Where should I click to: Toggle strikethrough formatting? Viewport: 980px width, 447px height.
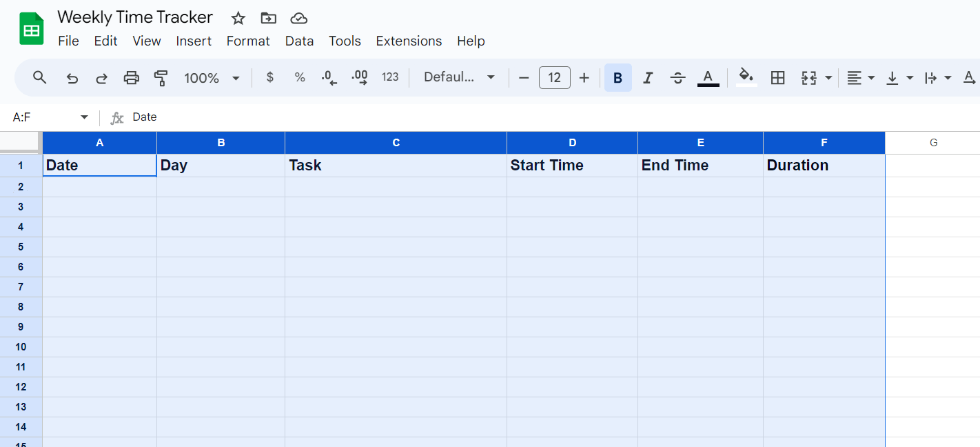(678, 78)
